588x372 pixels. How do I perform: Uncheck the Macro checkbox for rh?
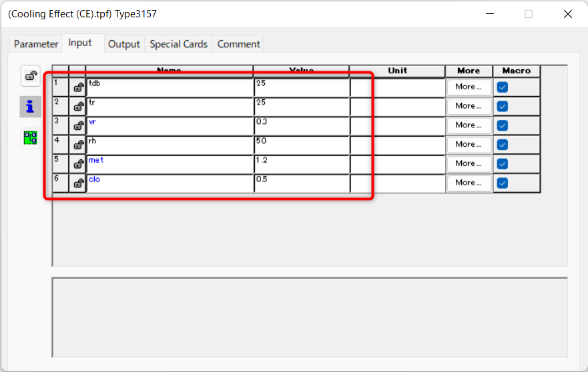click(503, 145)
